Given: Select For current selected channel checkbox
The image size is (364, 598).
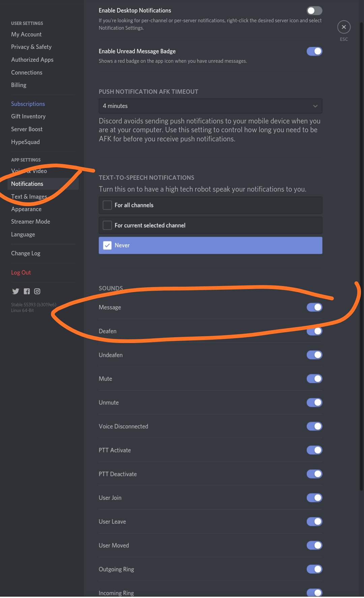Looking at the screenshot, I should (x=107, y=225).
